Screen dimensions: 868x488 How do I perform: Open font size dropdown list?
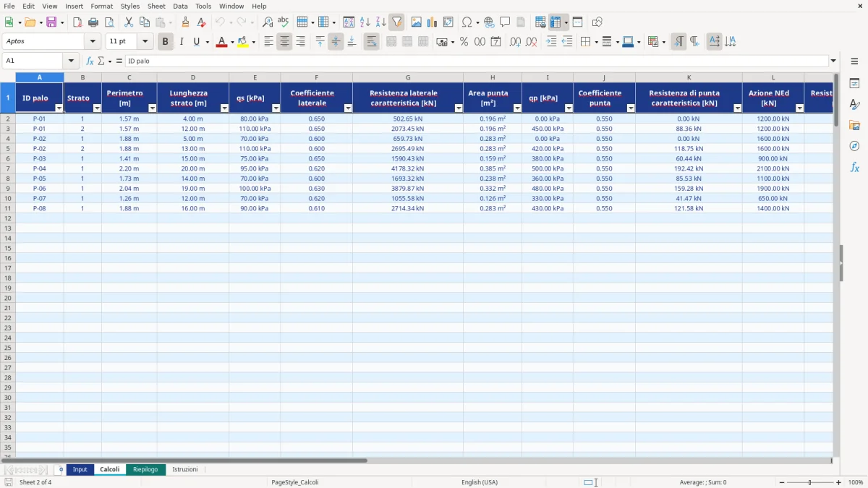click(x=145, y=42)
